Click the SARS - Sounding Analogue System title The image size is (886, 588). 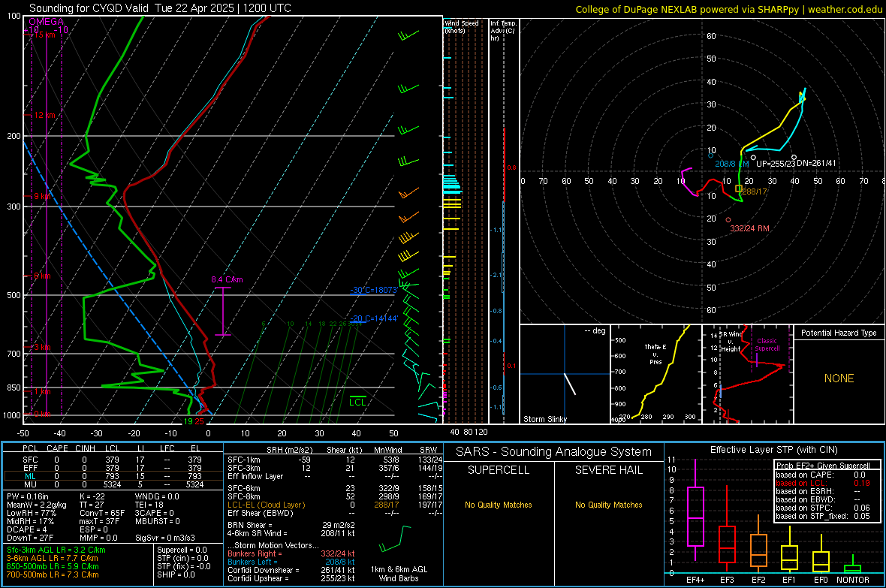(x=553, y=452)
